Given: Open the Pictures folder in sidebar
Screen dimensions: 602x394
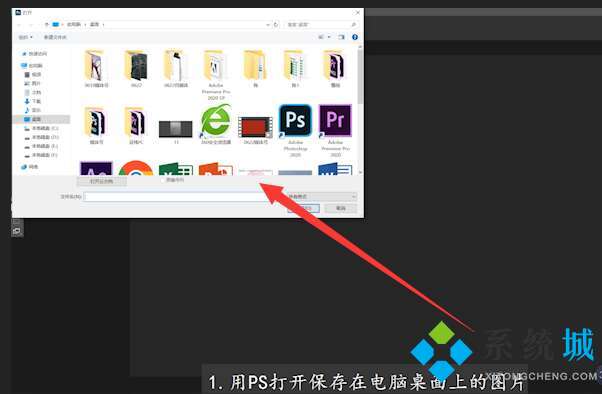Looking at the screenshot, I should pos(33,83).
